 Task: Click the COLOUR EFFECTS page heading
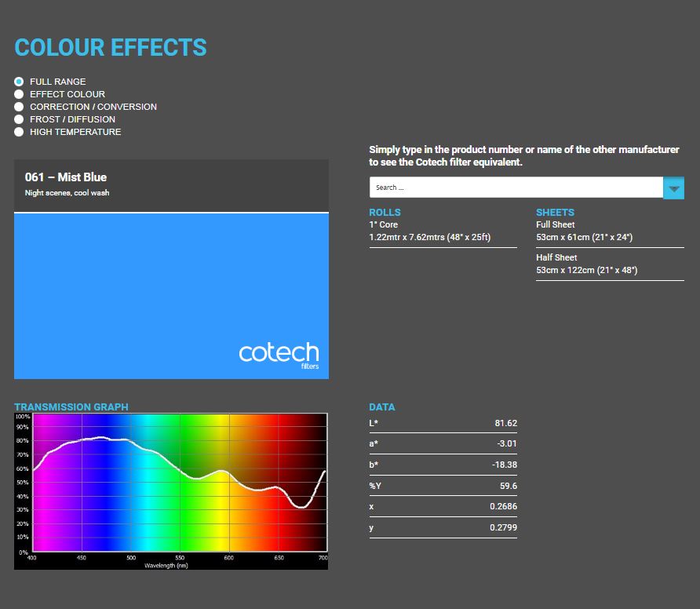[x=111, y=48]
